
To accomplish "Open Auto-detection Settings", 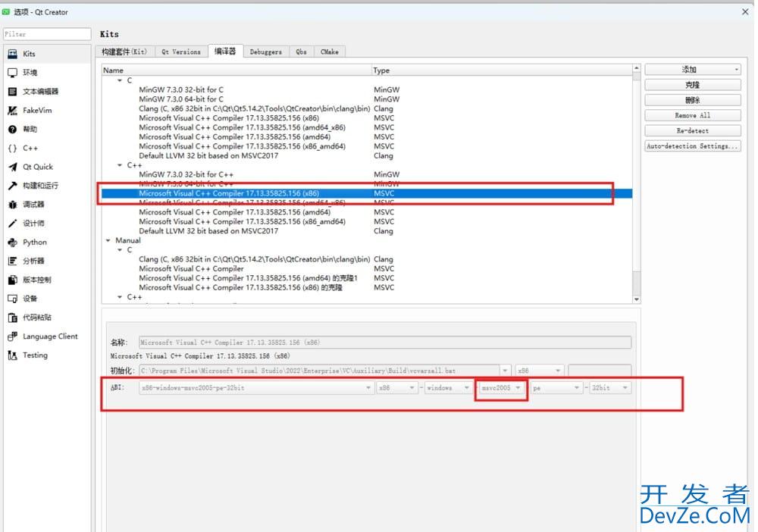I will coord(692,146).
